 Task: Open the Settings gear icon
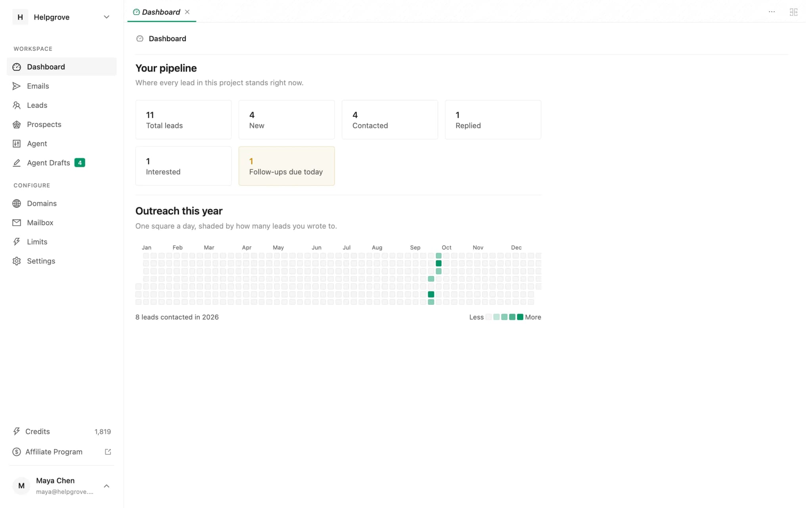click(17, 261)
